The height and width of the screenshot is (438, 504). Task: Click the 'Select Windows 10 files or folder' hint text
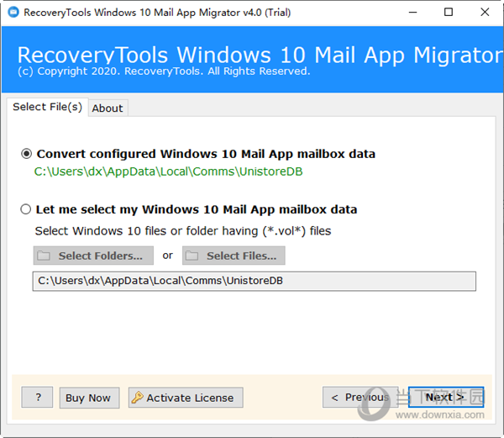(x=183, y=231)
